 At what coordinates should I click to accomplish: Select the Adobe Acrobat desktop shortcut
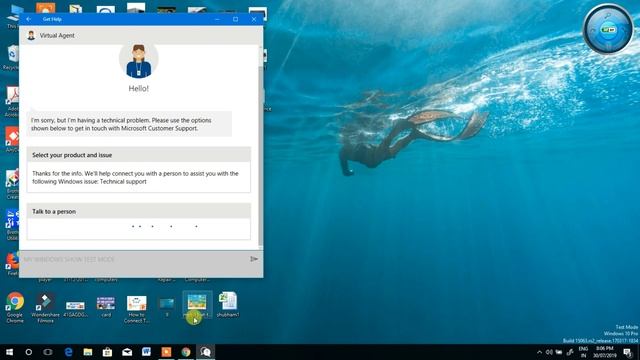coord(12,102)
